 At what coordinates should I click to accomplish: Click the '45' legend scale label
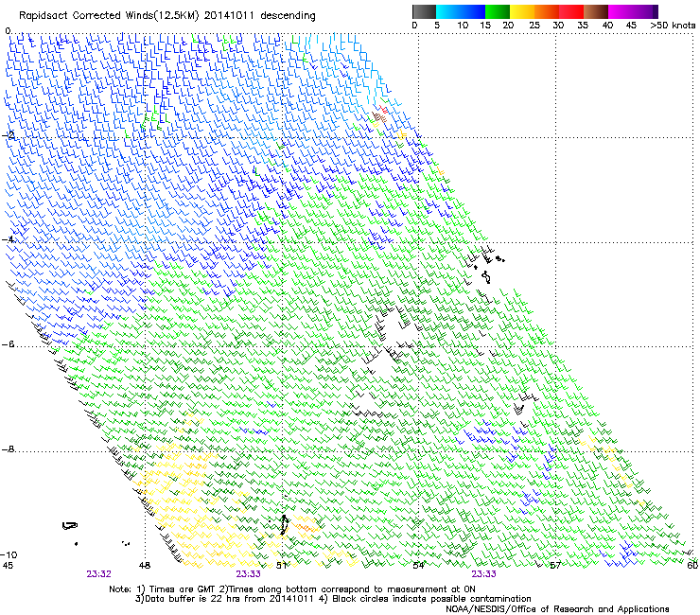coord(631,25)
